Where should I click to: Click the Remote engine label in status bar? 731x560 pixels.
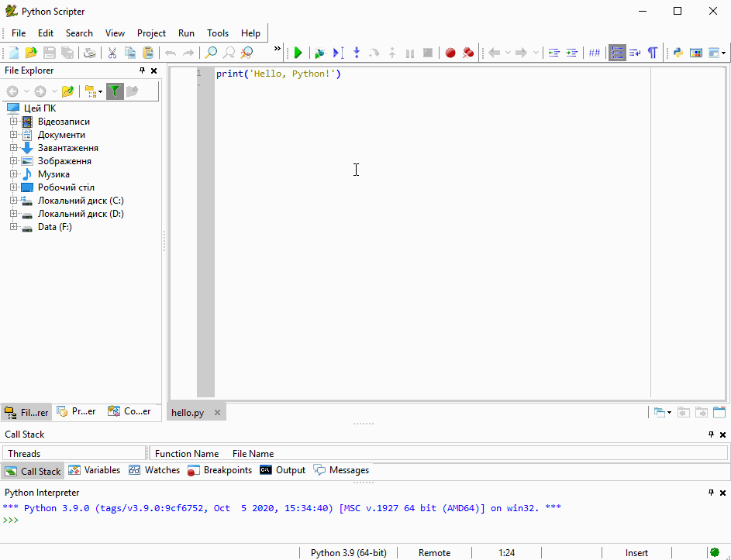tap(434, 552)
